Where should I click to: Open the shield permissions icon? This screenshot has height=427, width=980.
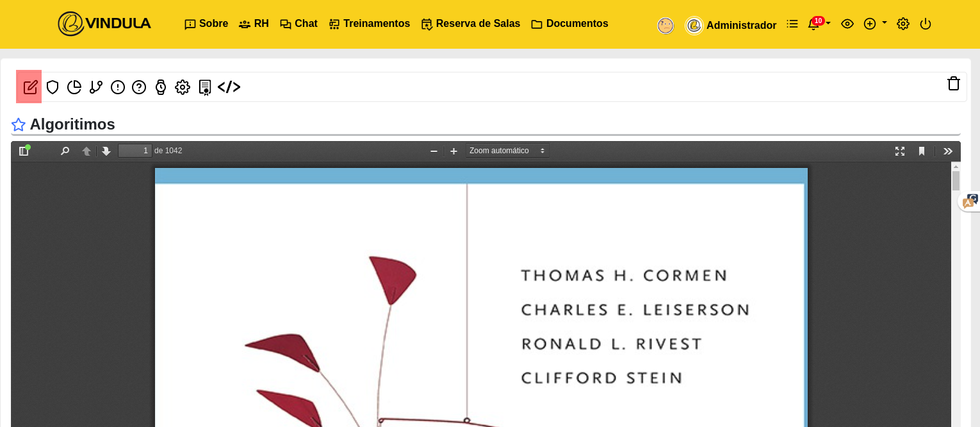point(53,87)
